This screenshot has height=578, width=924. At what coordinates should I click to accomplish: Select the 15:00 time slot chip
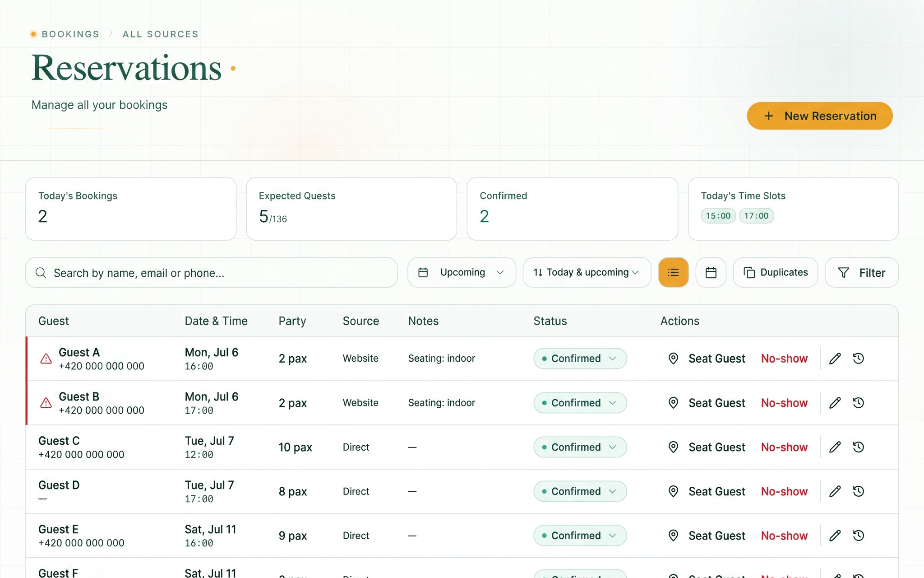click(x=718, y=216)
